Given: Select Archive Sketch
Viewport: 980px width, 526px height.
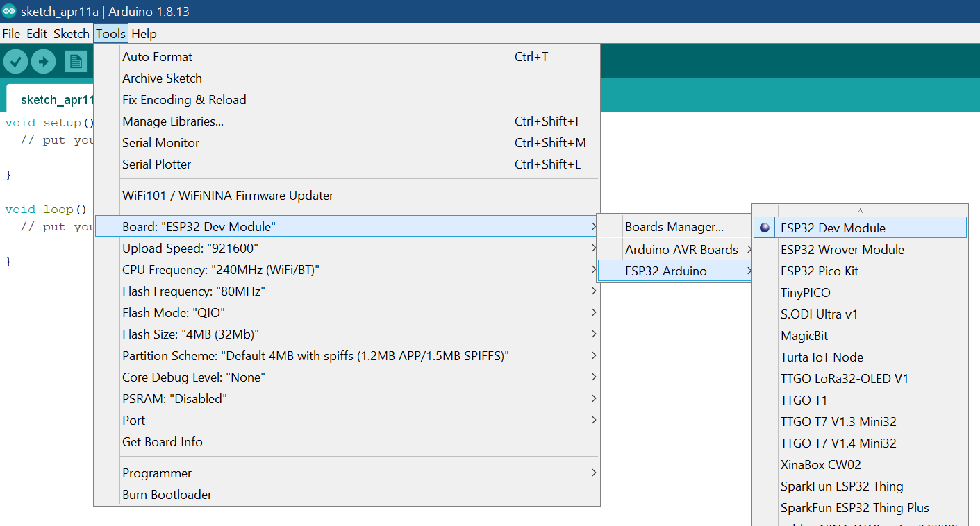Looking at the screenshot, I should [x=347, y=78].
